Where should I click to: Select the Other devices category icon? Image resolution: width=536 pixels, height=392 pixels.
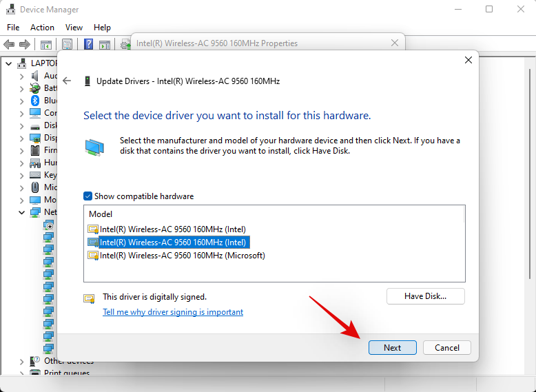coord(35,361)
